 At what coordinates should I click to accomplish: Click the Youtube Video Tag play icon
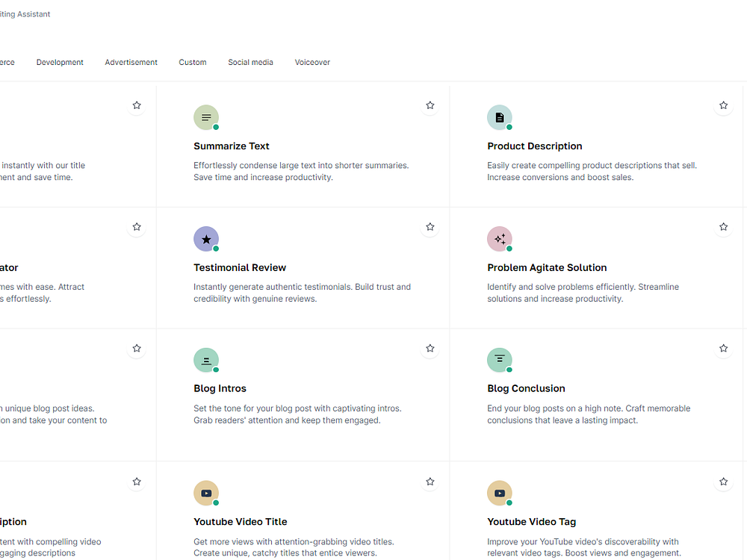[500, 493]
